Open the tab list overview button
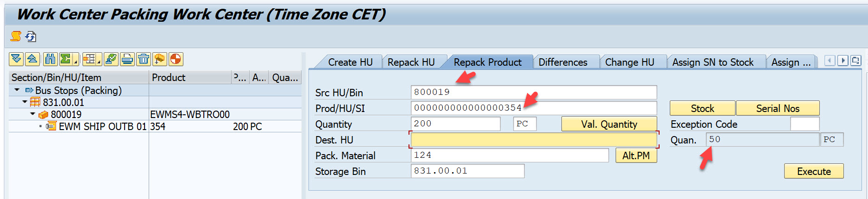The image size is (868, 199). click(x=855, y=61)
